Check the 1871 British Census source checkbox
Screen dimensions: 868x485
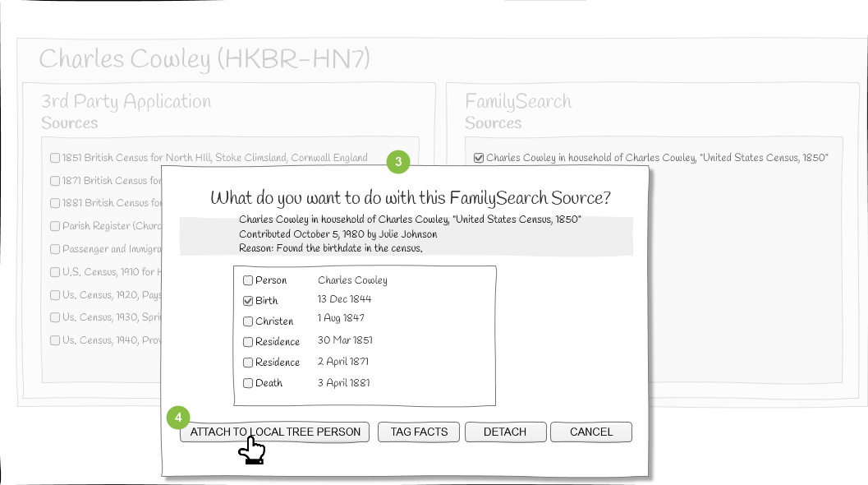tap(55, 181)
